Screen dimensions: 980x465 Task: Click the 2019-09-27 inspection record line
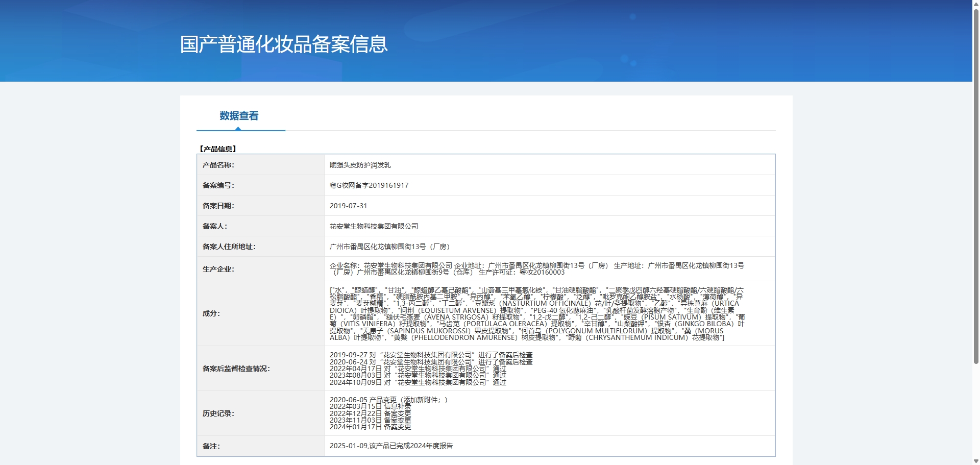click(x=431, y=355)
